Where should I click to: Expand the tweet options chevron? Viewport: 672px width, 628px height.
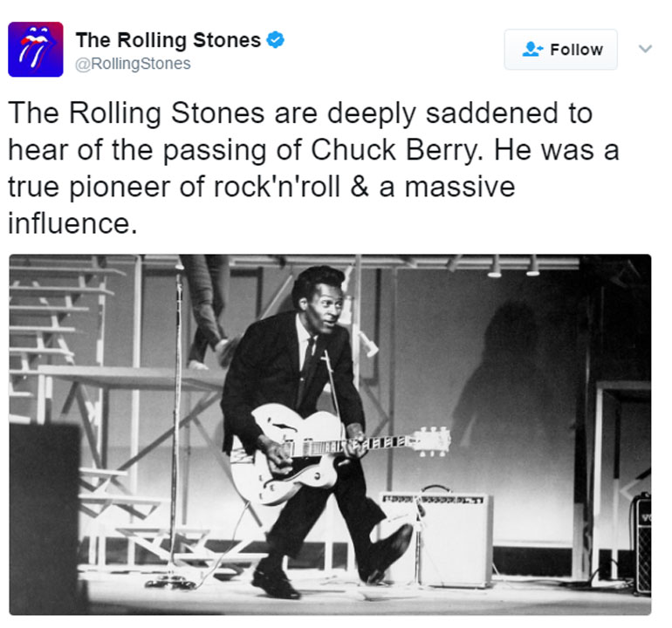click(x=645, y=49)
